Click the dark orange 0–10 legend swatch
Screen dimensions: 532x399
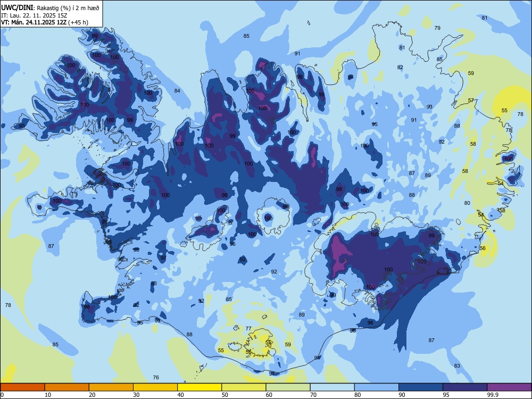(22, 387)
